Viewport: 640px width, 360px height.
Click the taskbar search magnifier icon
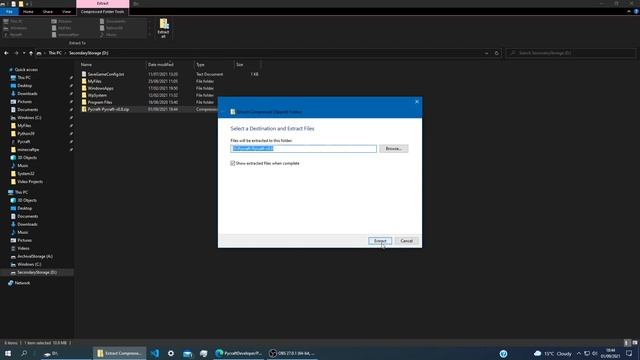click(24, 353)
